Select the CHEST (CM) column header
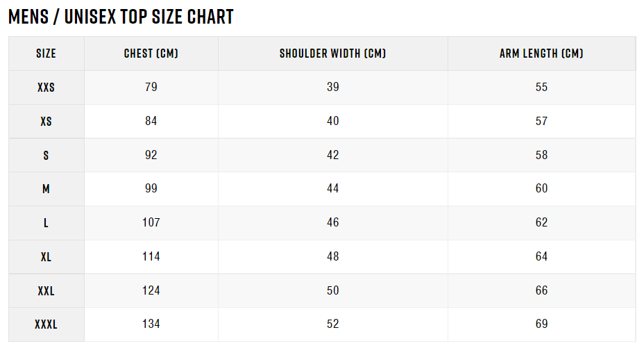Viewport: 644px width, 346px height. 151,53
